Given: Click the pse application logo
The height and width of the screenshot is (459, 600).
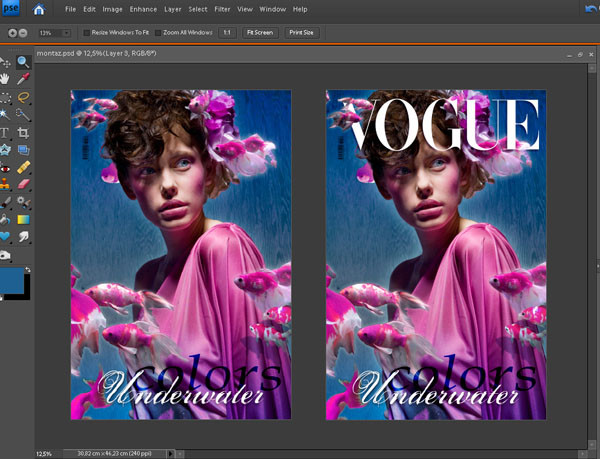Looking at the screenshot, I should (x=10, y=8).
